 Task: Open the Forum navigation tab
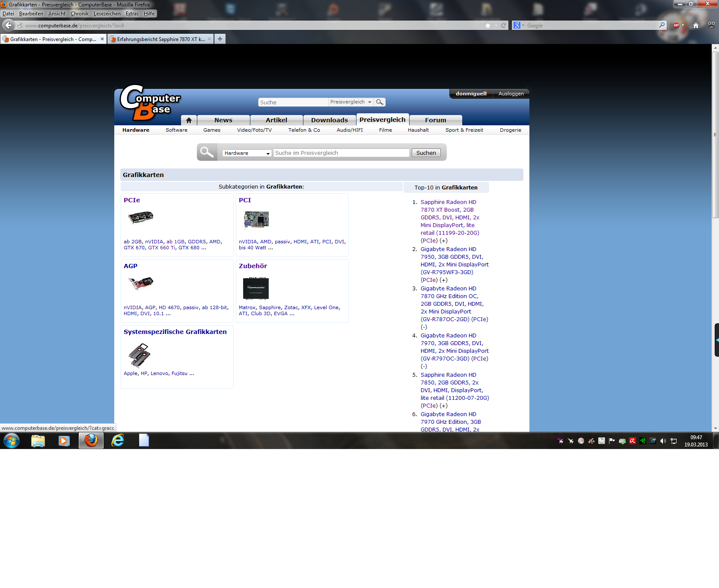436,120
